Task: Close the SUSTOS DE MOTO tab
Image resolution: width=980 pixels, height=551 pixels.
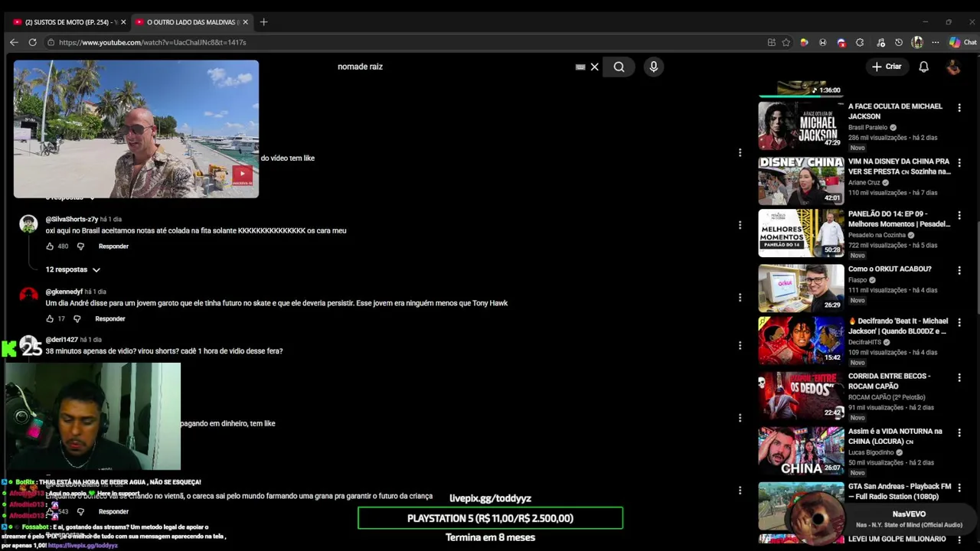Action: [123, 22]
